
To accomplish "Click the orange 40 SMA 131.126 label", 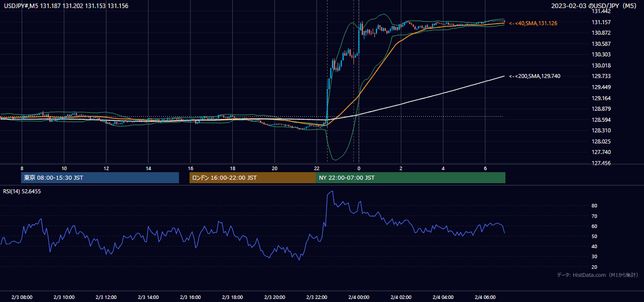I will point(533,23).
